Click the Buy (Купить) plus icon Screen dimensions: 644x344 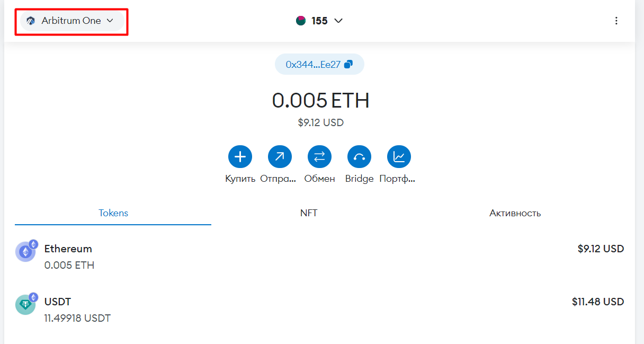tap(240, 156)
